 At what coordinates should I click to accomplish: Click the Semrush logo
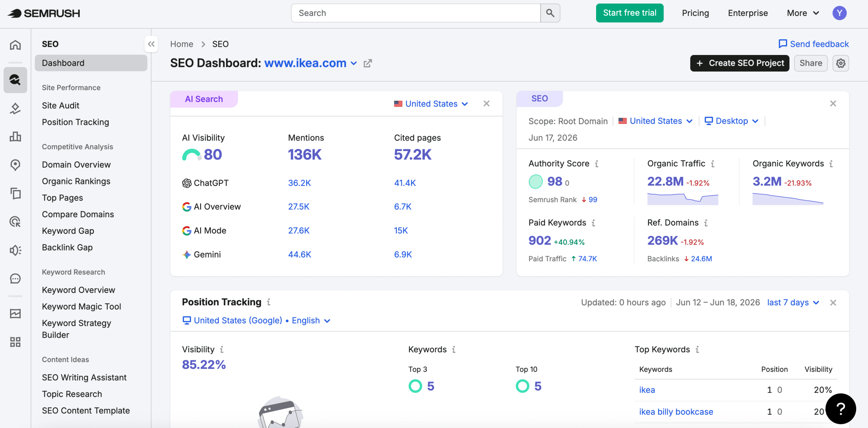coord(44,13)
